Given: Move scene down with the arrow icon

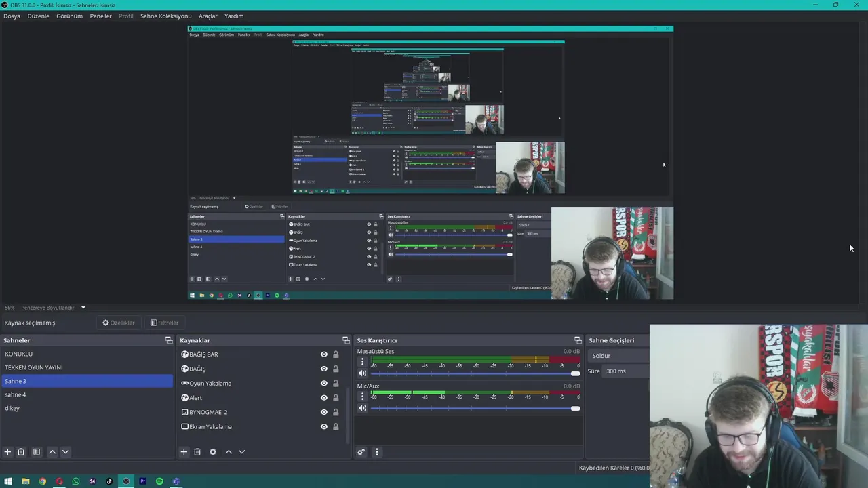Looking at the screenshot, I should pos(66,452).
